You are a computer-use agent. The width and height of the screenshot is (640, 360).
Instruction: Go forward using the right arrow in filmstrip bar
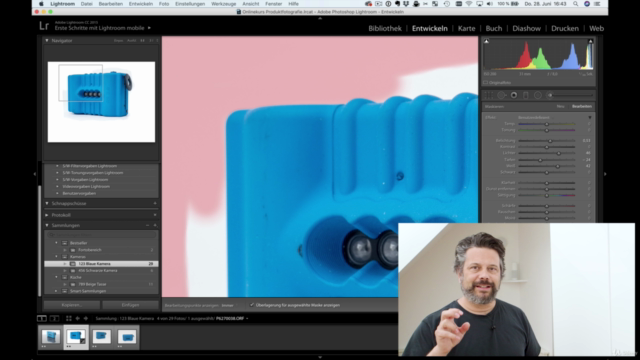tap(86, 318)
